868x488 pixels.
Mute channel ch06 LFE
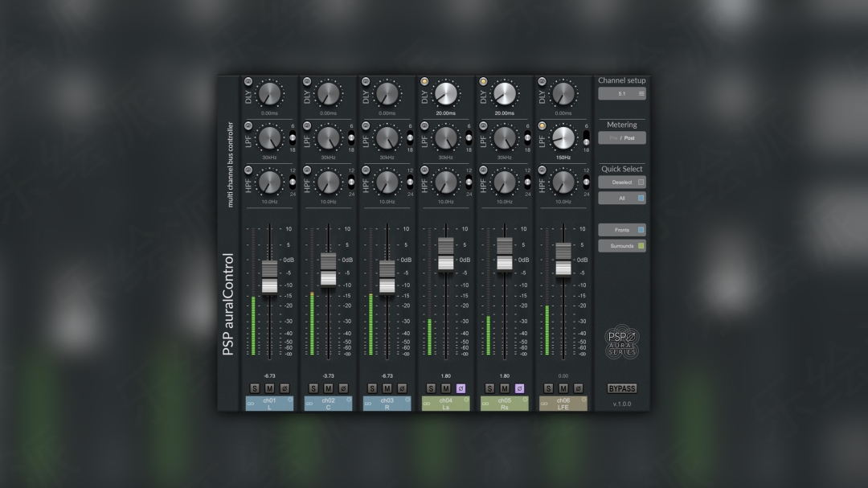pos(563,388)
